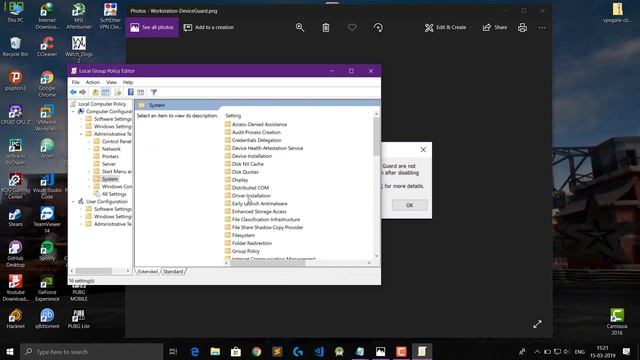Image resolution: width=640 pixels, height=360 pixels.
Task: Open the File menu
Action: coord(76,82)
